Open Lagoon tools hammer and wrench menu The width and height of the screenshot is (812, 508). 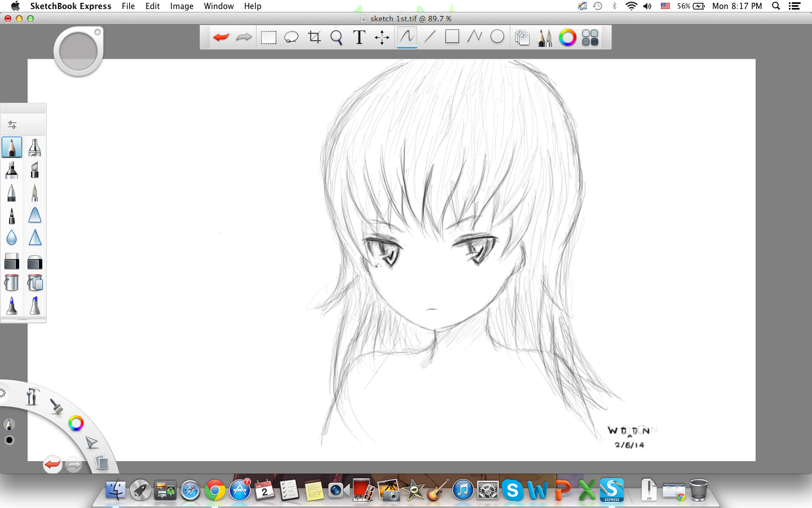click(32, 397)
